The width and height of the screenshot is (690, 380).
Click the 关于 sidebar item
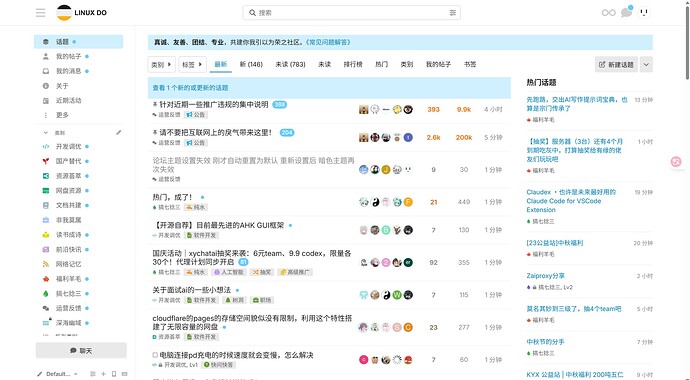click(x=79, y=86)
